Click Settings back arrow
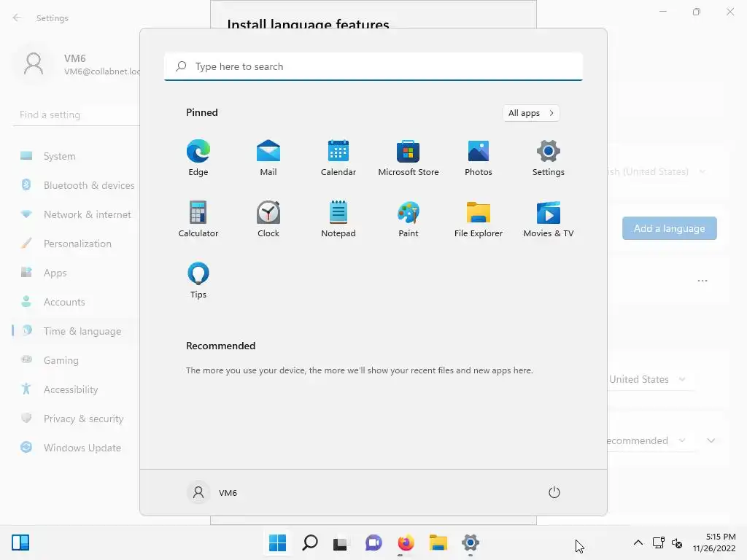The width and height of the screenshot is (747, 560). (18, 18)
